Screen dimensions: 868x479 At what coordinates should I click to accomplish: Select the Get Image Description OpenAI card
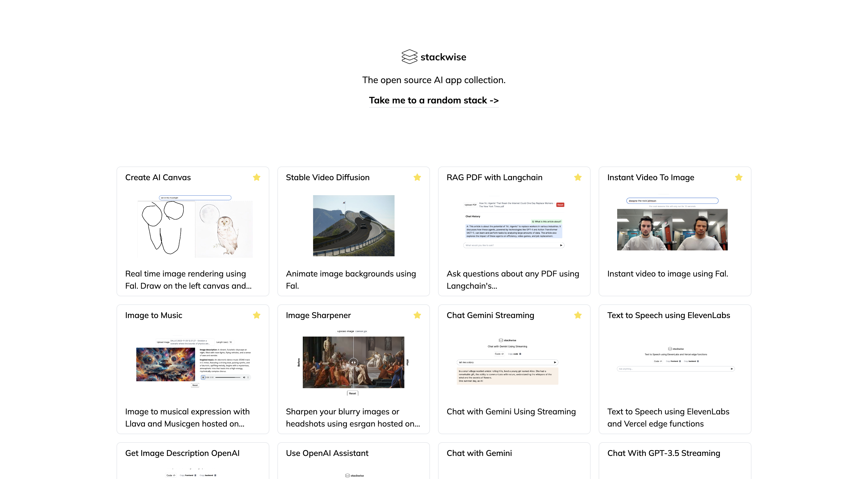click(182, 453)
